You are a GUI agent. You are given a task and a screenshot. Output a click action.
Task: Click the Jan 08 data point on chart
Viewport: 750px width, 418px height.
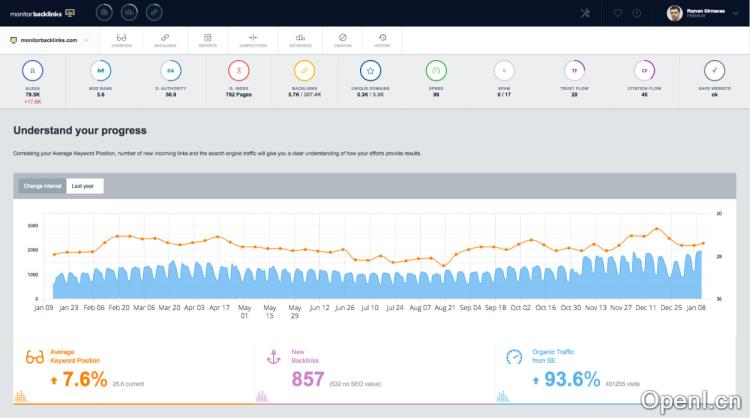point(704,243)
